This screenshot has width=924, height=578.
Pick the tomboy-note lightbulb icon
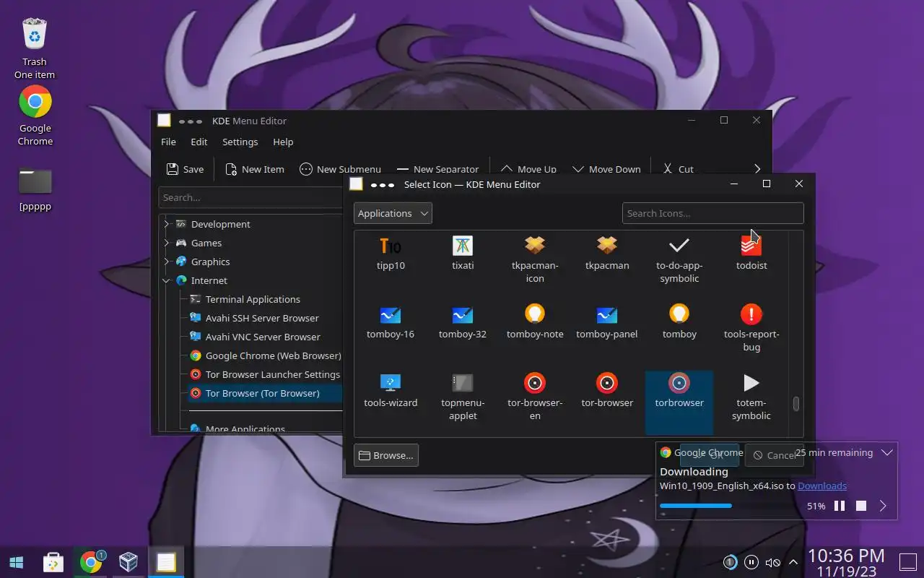pyautogui.click(x=535, y=314)
